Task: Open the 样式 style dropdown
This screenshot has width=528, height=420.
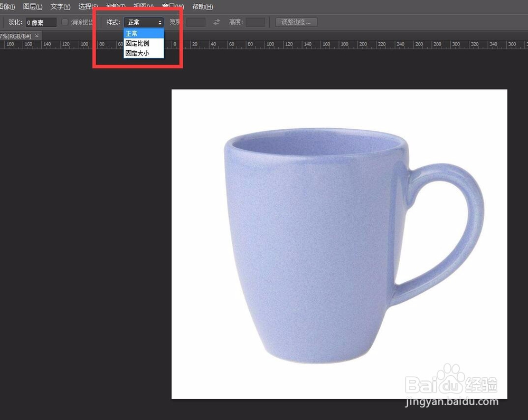Action: click(144, 23)
